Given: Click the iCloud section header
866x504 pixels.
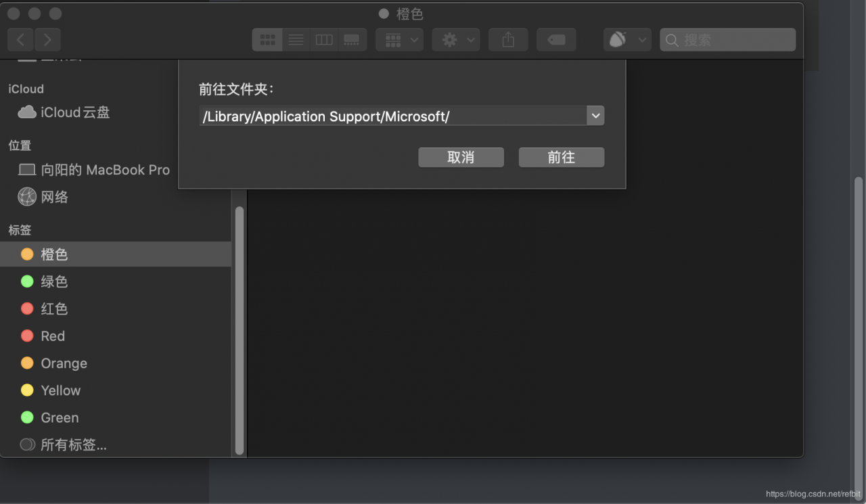Looking at the screenshot, I should click(x=26, y=89).
